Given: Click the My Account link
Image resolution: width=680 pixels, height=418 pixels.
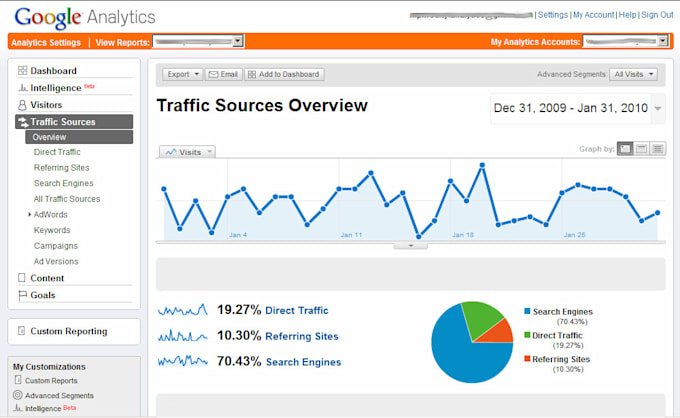Looking at the screenshot, I should click(x=594, y=15).
